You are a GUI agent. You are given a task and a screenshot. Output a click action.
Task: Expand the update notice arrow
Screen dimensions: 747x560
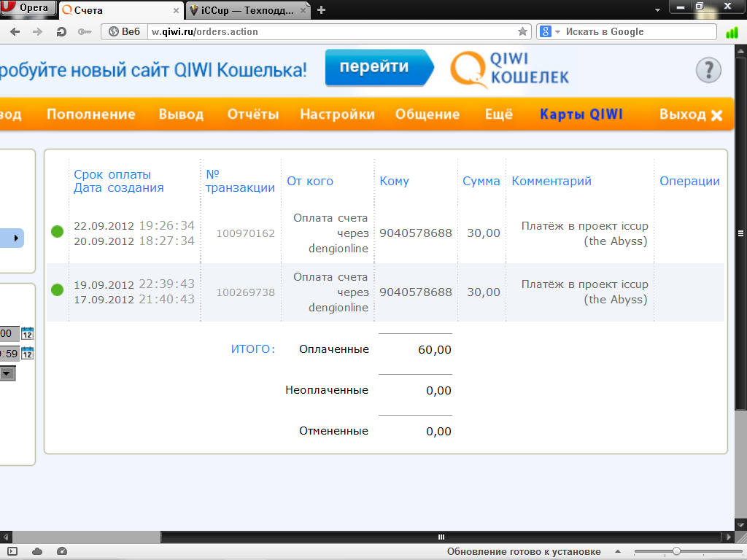[618, 551]
